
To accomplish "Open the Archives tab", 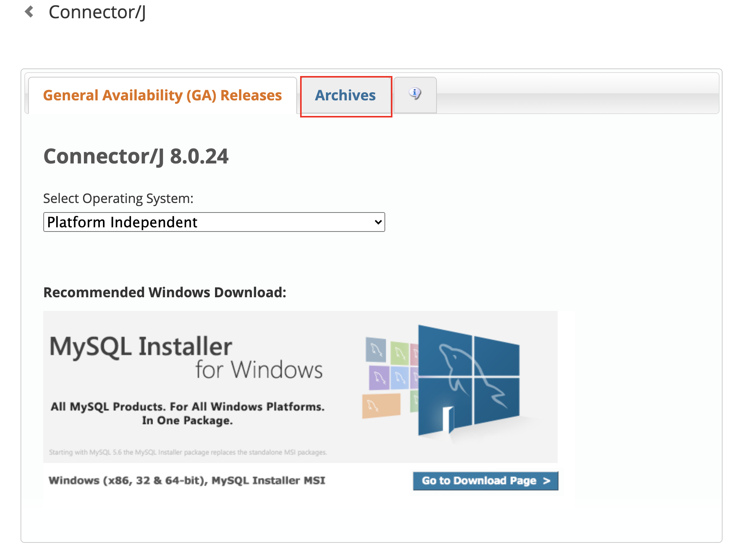I will (x=345, y=95).
